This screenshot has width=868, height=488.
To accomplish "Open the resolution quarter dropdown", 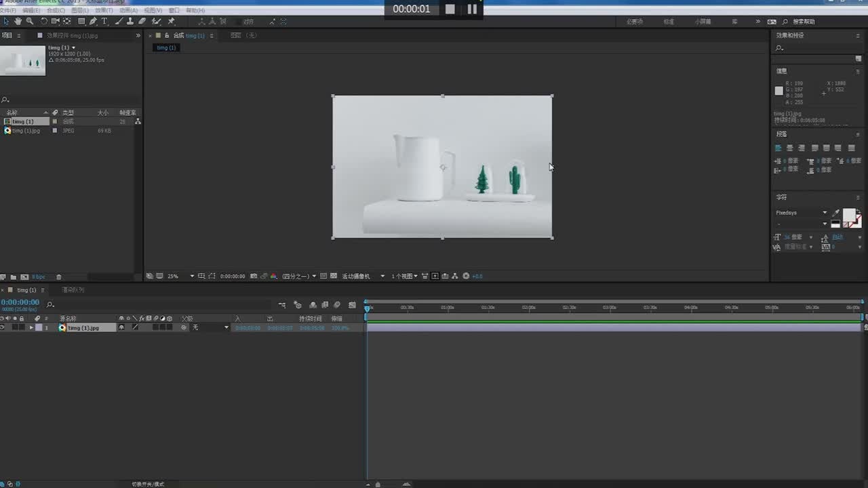I will pyautogui.click(x=299, y=276).
